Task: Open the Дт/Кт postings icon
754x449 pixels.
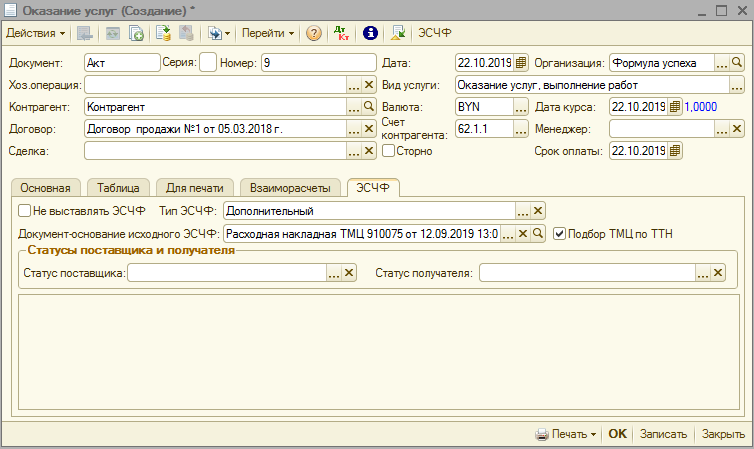Action: (344, 33)
